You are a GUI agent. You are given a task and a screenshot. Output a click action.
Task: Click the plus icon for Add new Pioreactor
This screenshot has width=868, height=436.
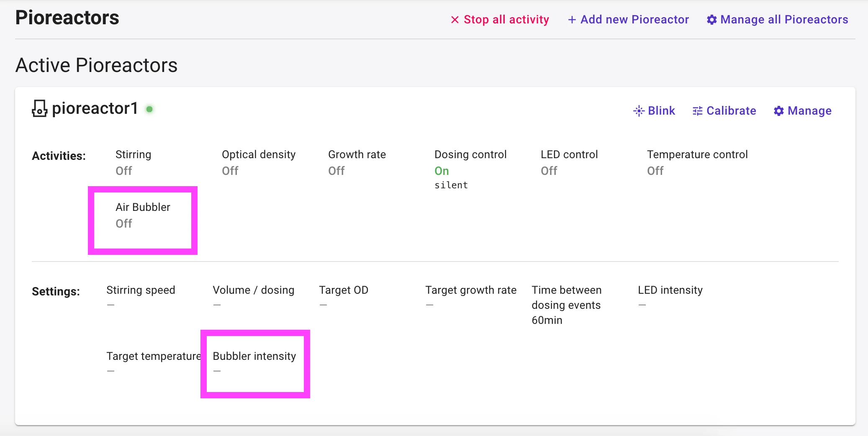(x=572, y=20)
